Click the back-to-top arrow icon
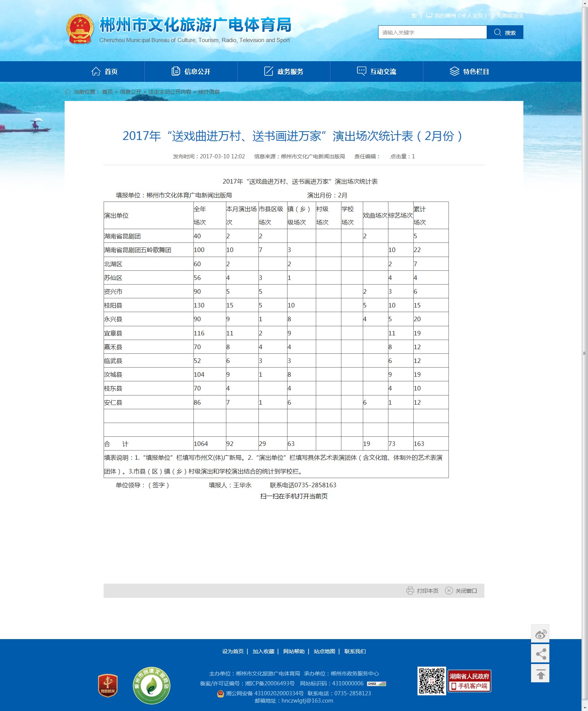Image resolution: width=588 pixels, height=711 pixels. pyautogui.click(x=540, y=674)
